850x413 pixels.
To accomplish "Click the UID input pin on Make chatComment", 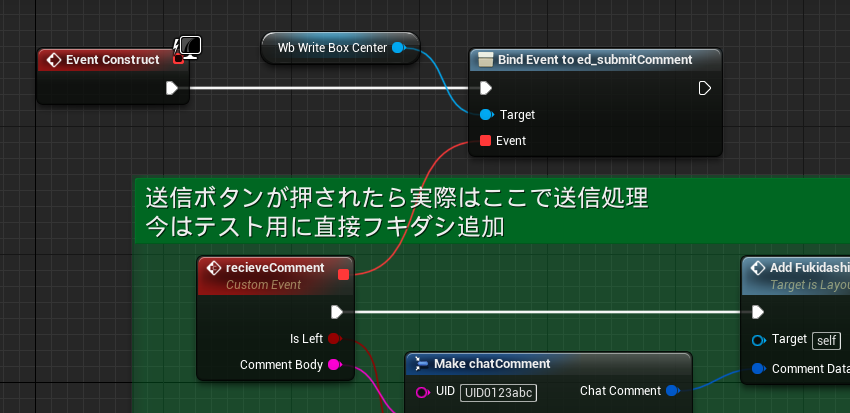I will 422,392.
